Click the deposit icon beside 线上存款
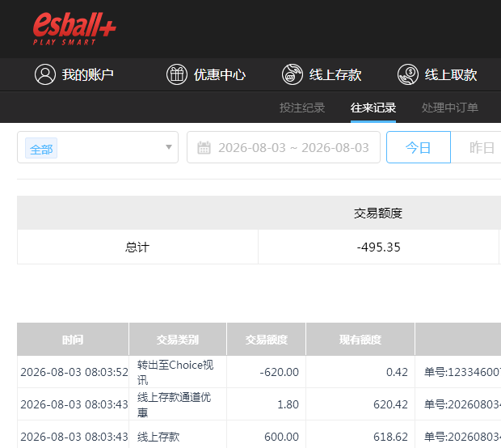The height and width of the screenshot is (448, 501). (x=292, y=74)
